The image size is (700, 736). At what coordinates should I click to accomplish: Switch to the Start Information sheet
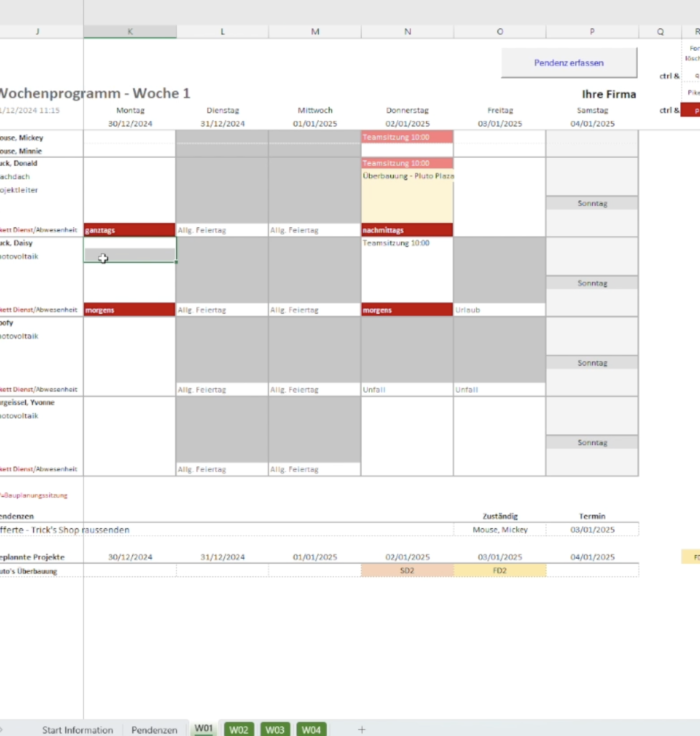pos(78,729)
